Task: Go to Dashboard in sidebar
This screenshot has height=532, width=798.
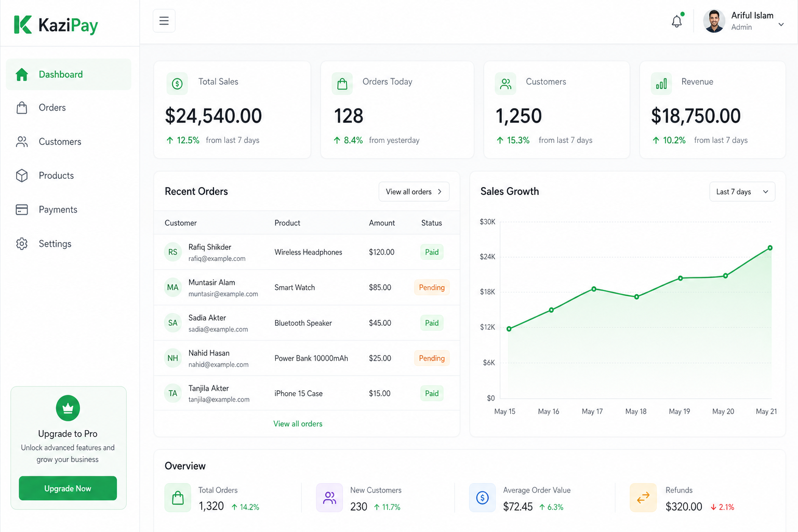Action: 69,74
